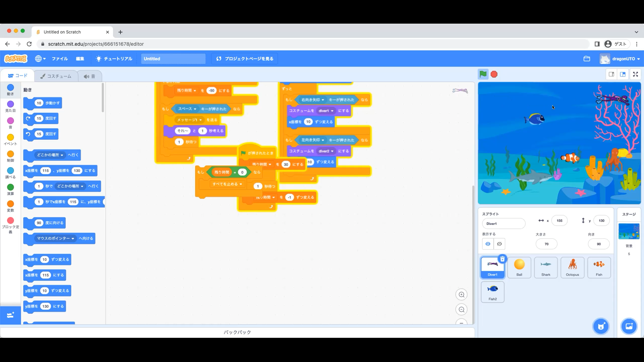
Task: Click プロジェクトページを見る button
Action: [x=244, y=59]
